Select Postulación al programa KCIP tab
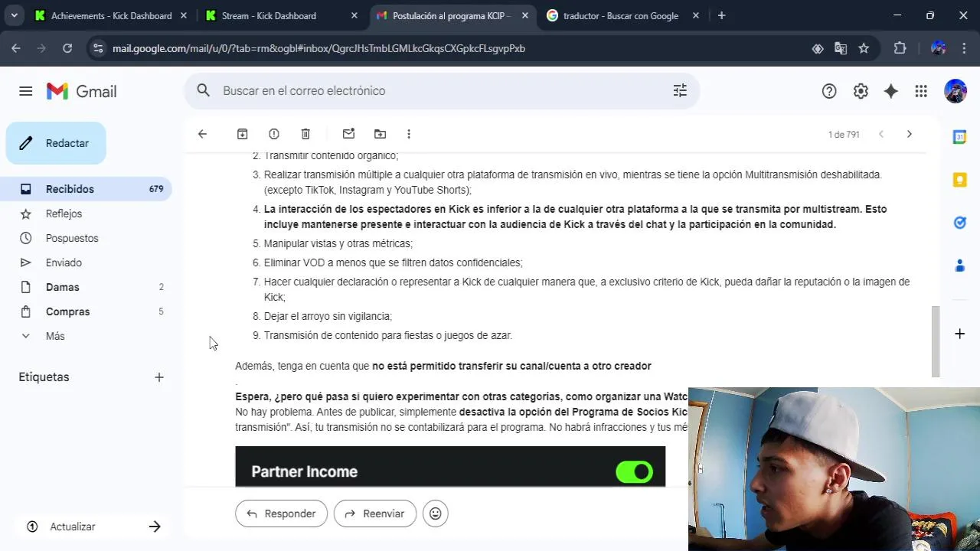 451,15
